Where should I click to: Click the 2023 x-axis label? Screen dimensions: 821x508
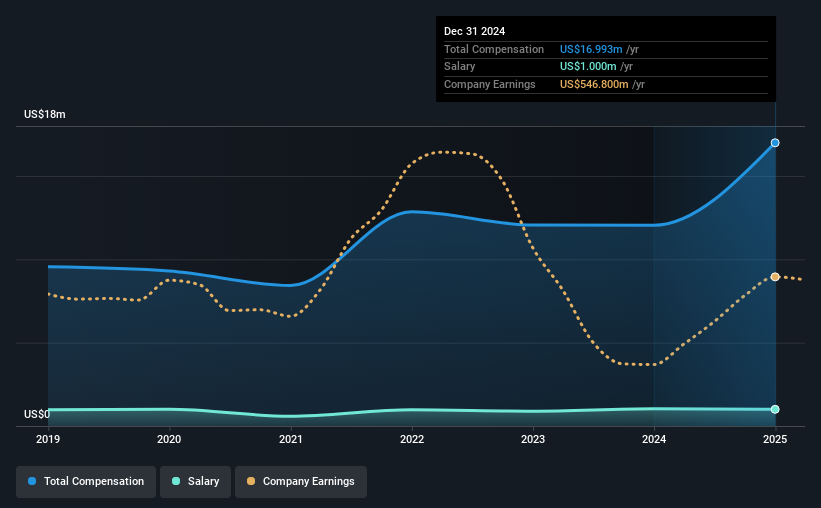[533, 439]
